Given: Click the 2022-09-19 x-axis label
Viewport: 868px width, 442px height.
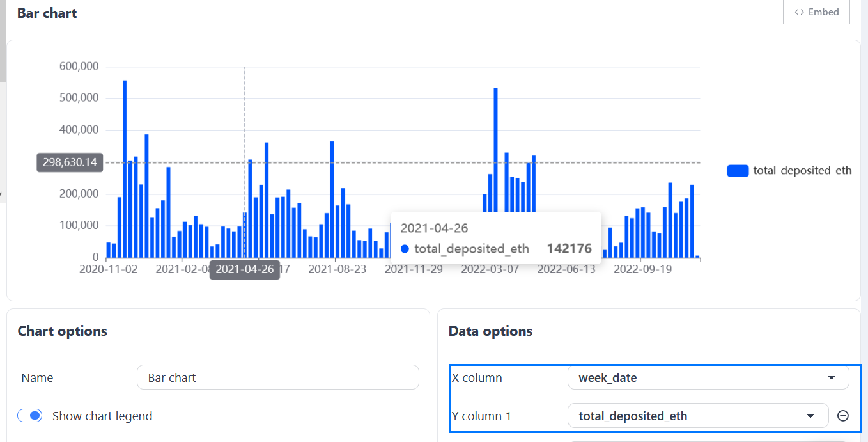Looking at the screenshot, I should click(x=643, y=269).
